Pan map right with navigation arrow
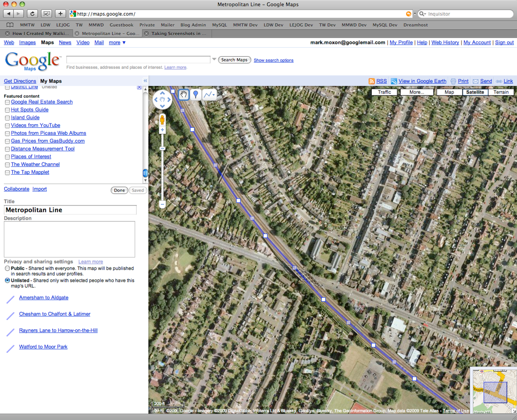517x420 pixels. click(169, 100)
